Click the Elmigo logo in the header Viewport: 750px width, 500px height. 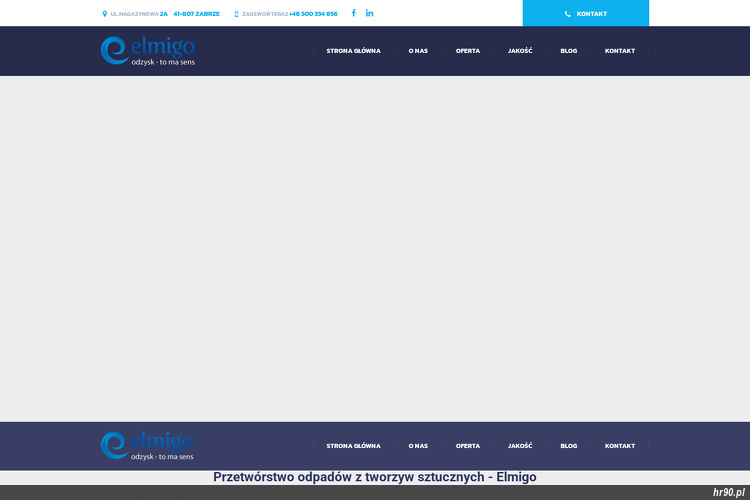click(147, 50)
